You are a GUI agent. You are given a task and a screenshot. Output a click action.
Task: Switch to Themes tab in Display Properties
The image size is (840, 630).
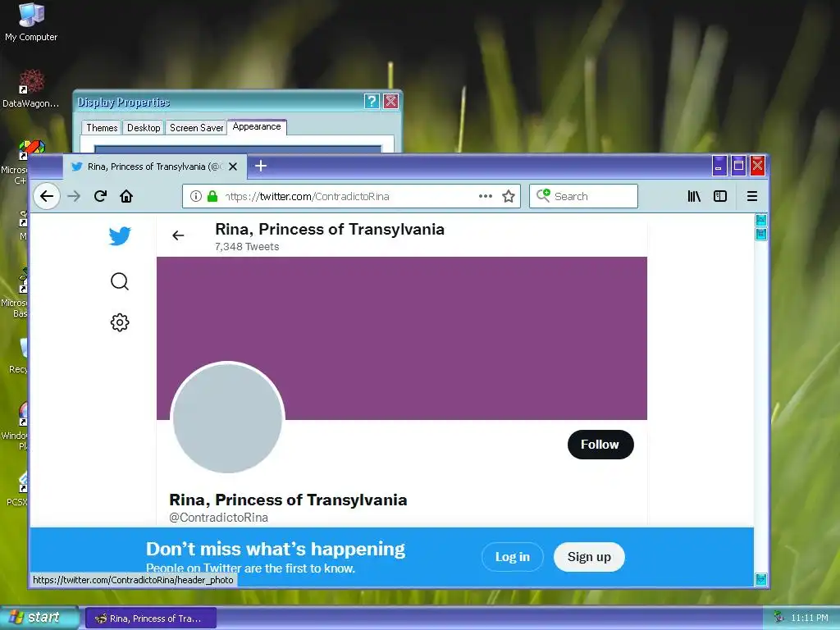coord(102,127)
